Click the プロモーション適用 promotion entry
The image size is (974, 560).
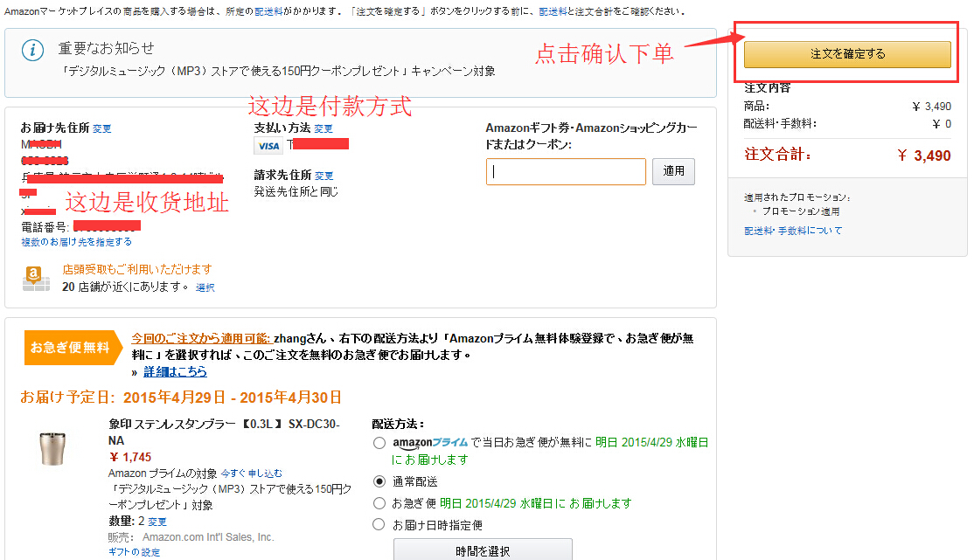tap(801, 211)
